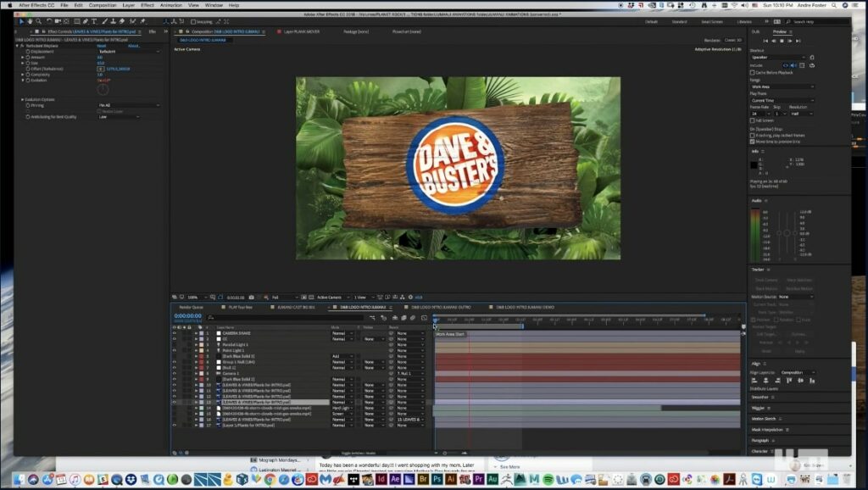Screen dimensions: 868x490
Task: Open Photoshop from the Dock
Action: click(437, 479)
